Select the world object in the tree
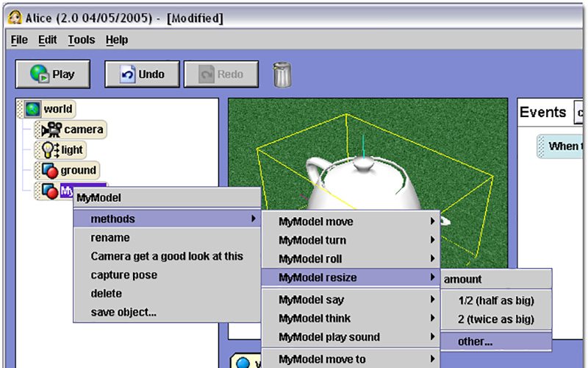588x368 pixels. pyautogui.click(x=46, y=109)
